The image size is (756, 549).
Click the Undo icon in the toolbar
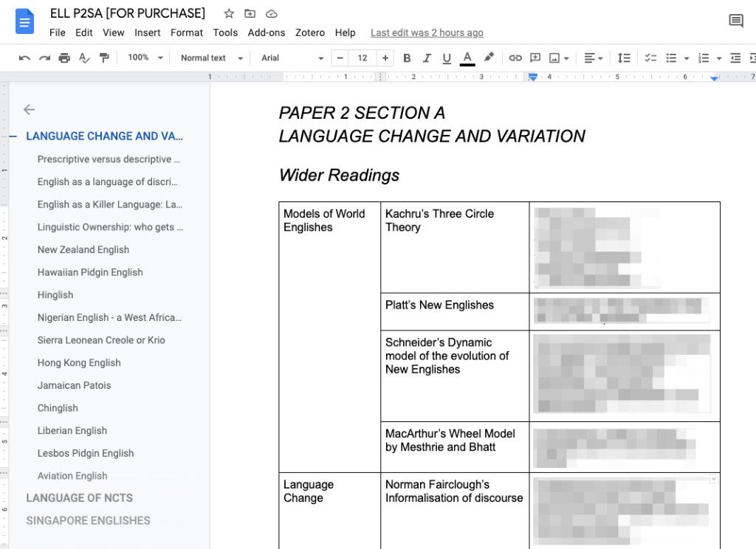[23, 58]
